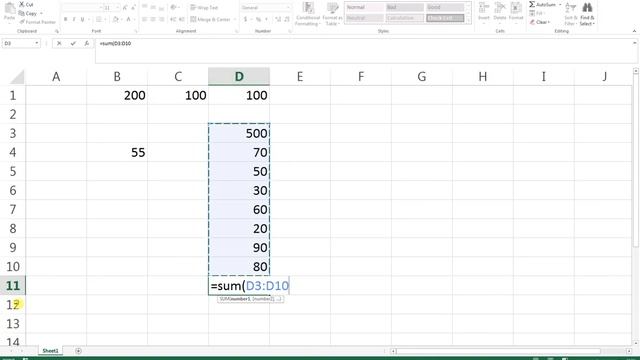
Task: Cancel the formula entry with X
Action: 59,43
